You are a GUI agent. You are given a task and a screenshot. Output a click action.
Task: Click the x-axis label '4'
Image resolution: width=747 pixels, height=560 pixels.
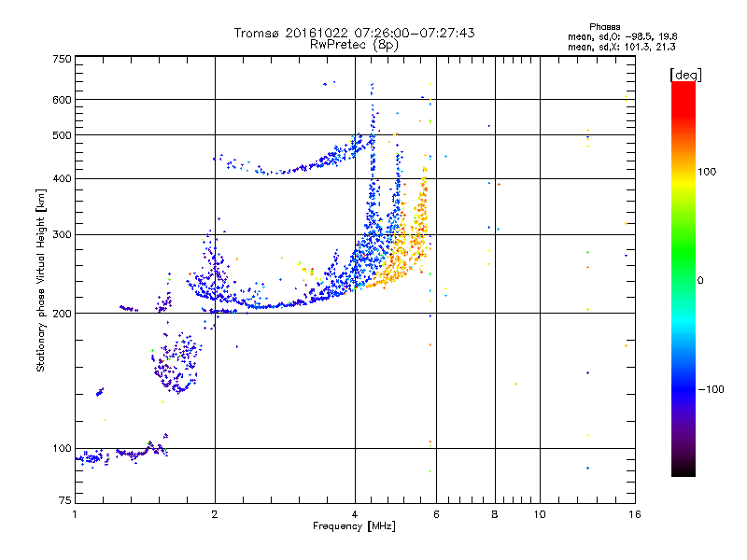[x=355, y=514]
